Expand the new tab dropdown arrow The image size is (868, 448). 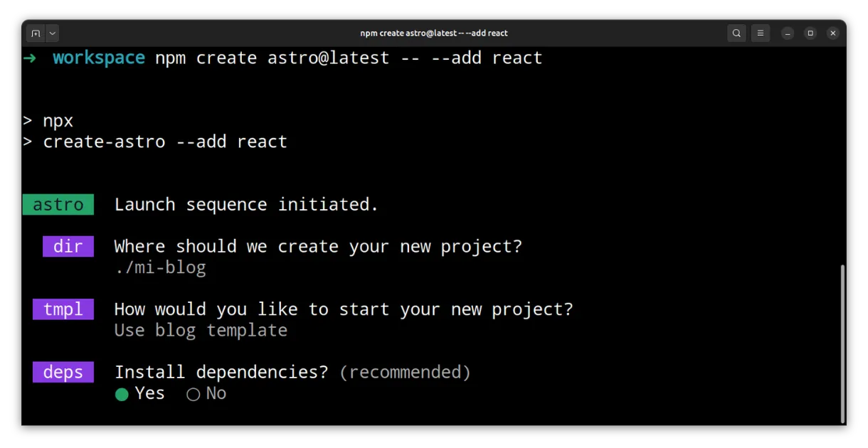click(52, 33)
